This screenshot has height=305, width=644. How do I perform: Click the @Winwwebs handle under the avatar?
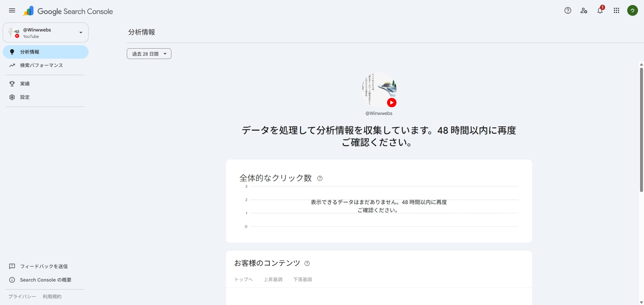click(x=379, y=113)
